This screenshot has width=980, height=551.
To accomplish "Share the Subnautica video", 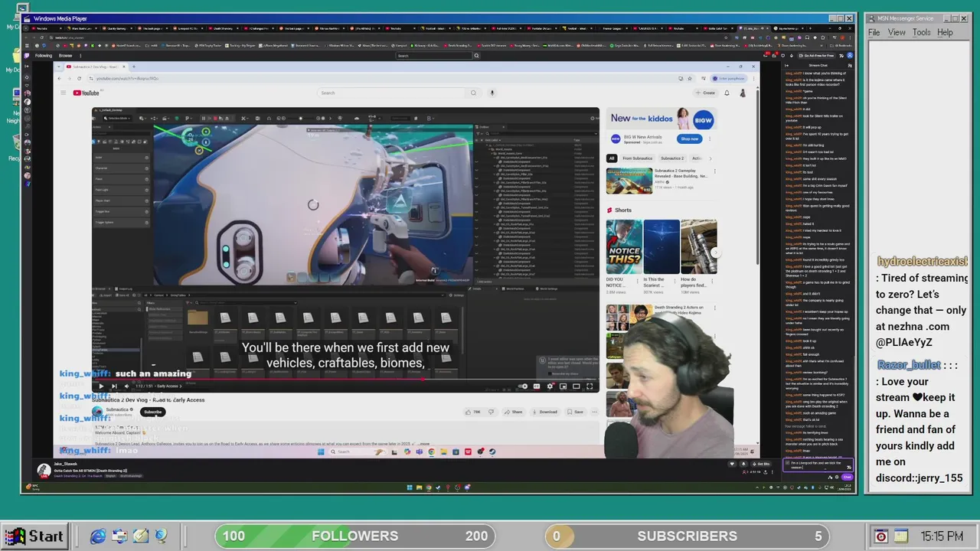I will pyautogui.click(x=514, y=412).
